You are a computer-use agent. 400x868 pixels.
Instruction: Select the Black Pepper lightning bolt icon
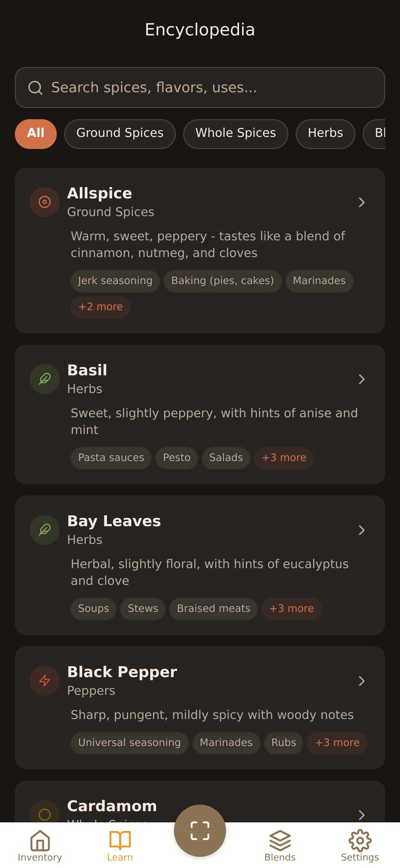click(x=44, y=681)
